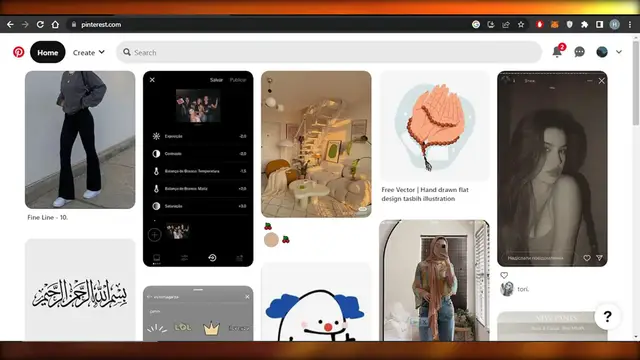Open the gray shield extension icon
The height and width of the screenshot is (360, 640).
[569, 24]
